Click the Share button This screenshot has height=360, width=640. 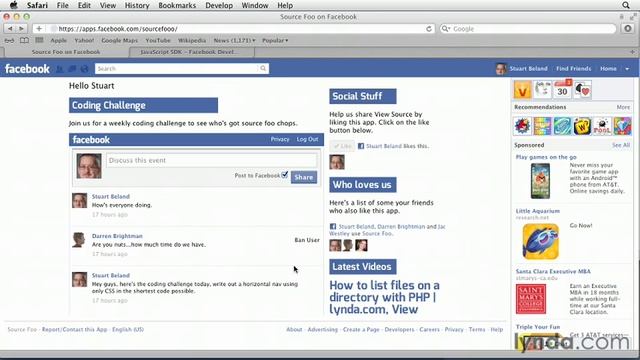304,177
